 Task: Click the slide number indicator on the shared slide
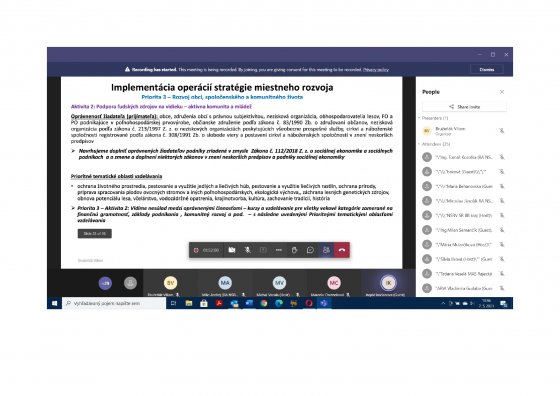pos(95,234)
